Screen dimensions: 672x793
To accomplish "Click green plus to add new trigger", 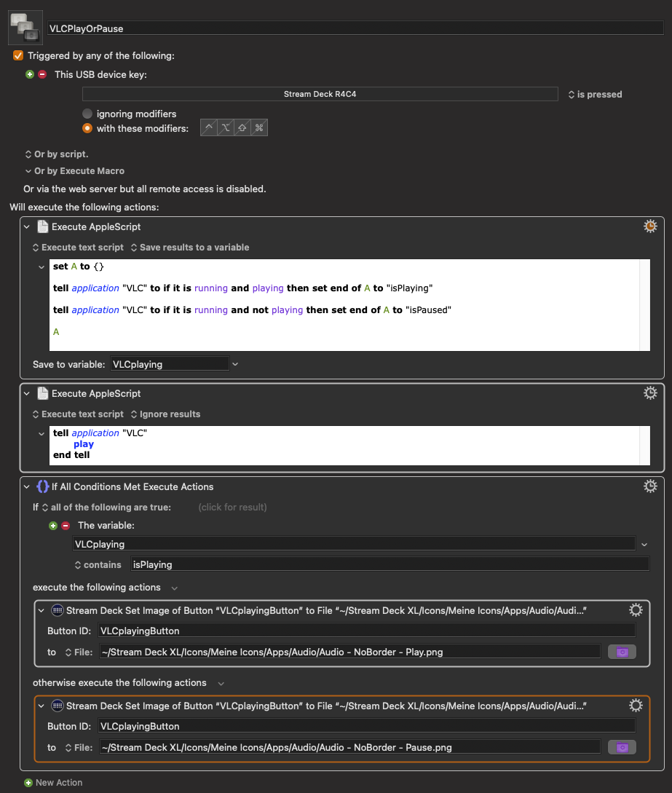I will (x=30, y=74).
